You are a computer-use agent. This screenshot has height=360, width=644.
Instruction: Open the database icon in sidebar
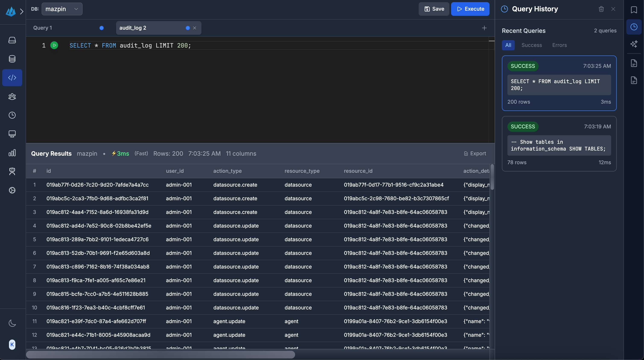12,59
